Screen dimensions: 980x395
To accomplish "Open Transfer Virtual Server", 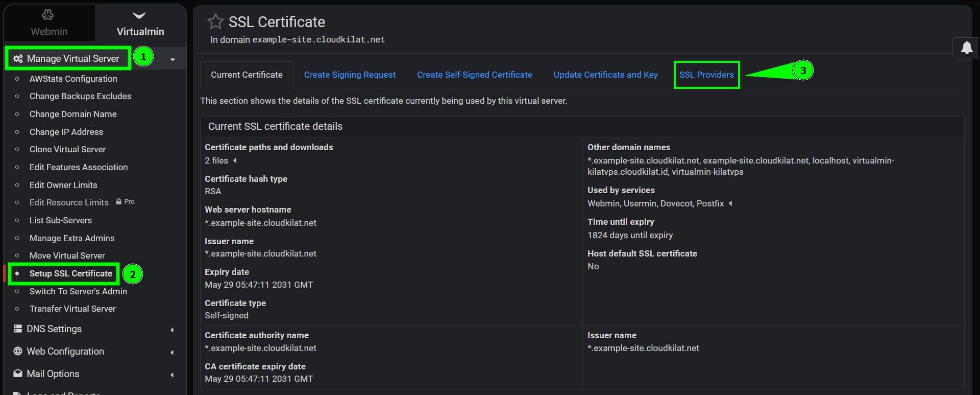I will pos(72,309).
